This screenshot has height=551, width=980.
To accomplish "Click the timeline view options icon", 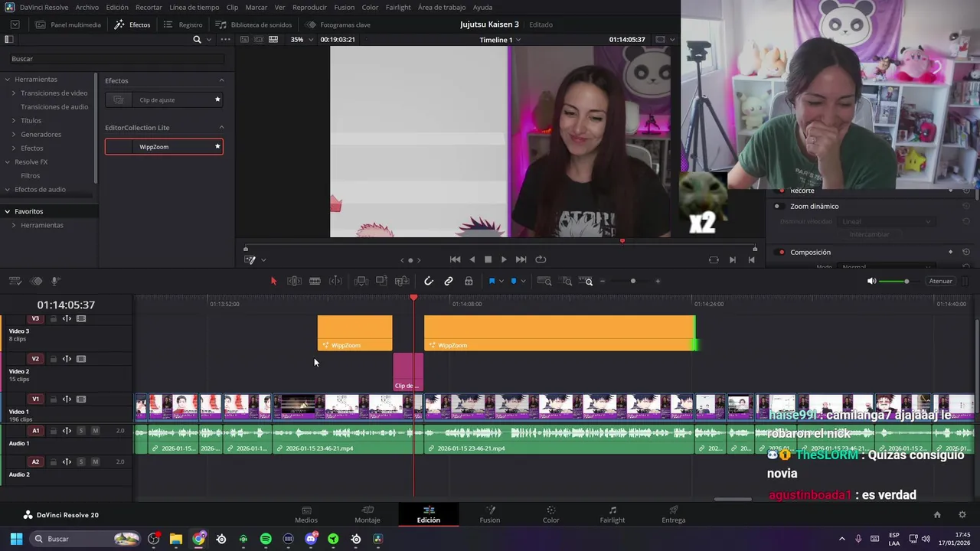I will click(x=15, y=281).
